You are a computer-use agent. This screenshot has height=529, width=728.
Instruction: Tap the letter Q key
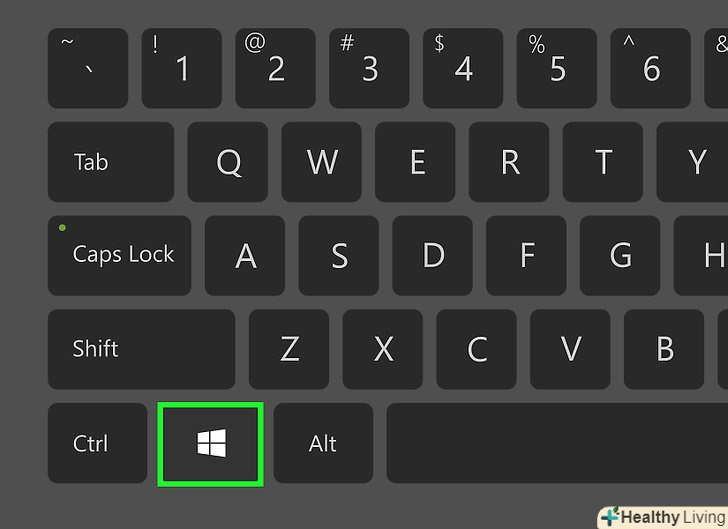228,162
